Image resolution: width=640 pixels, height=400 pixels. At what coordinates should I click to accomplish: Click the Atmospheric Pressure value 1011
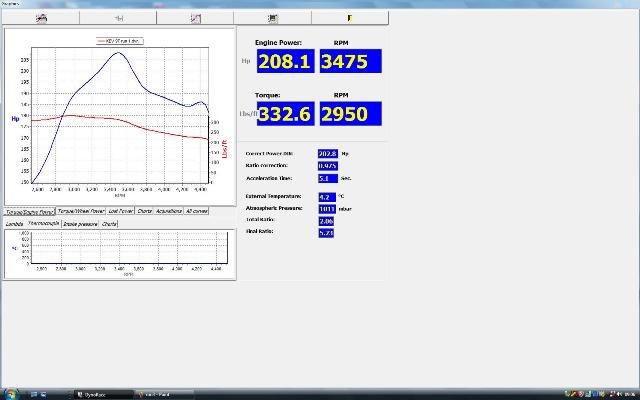327,209
